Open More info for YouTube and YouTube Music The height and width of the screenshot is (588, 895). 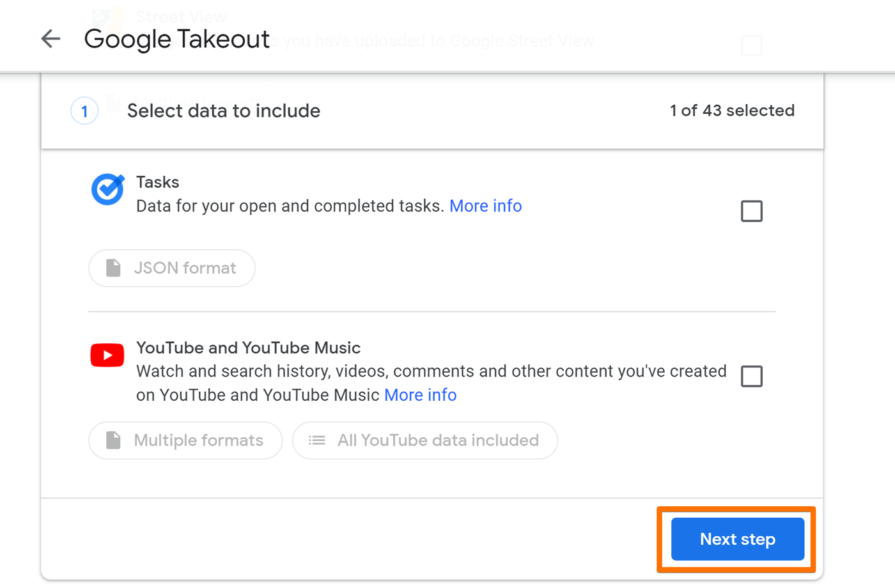click(420, 394)
